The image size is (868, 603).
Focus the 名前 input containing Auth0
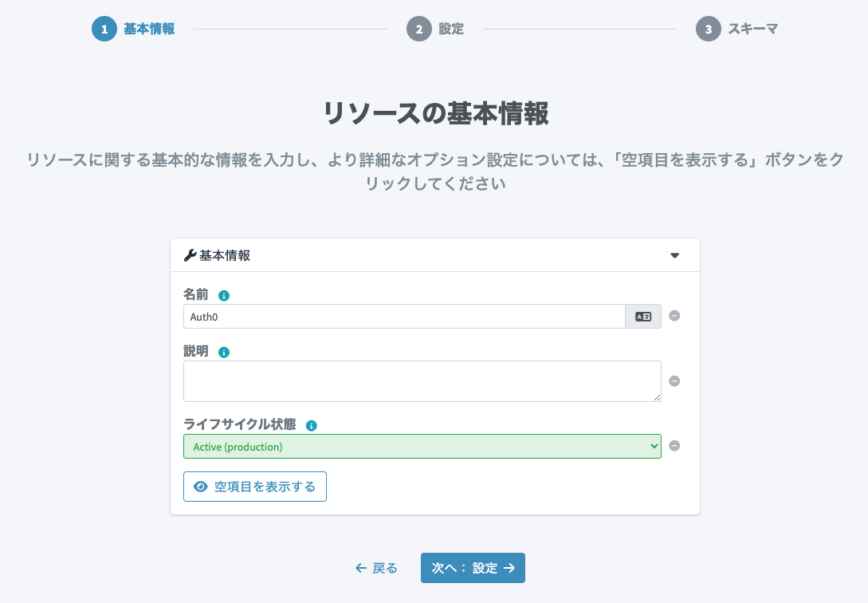click(405, 317)
